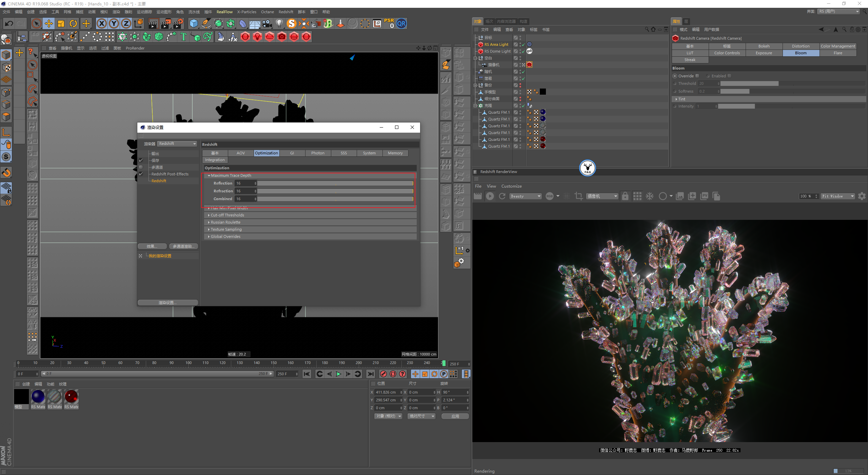
Task: Open the Octane menu in menu bar
Action: click(x=267, y=12)
